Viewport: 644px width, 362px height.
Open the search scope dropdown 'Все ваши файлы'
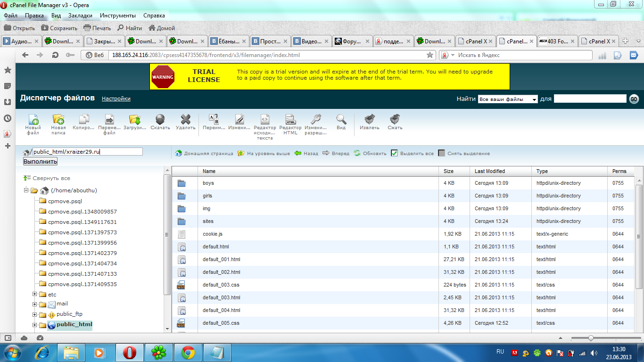pyautogui.click(x=508, y=99)
